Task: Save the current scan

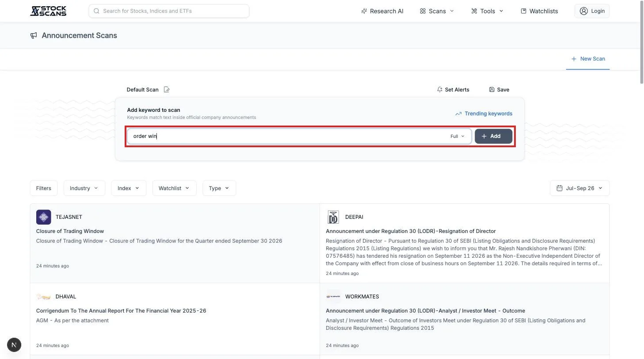Action: [499, 90]
